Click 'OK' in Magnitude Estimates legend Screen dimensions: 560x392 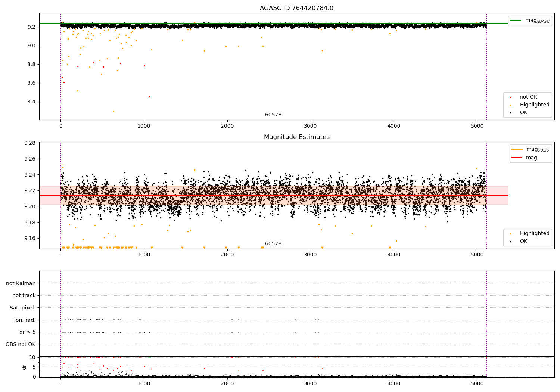(x=523, y=242)
